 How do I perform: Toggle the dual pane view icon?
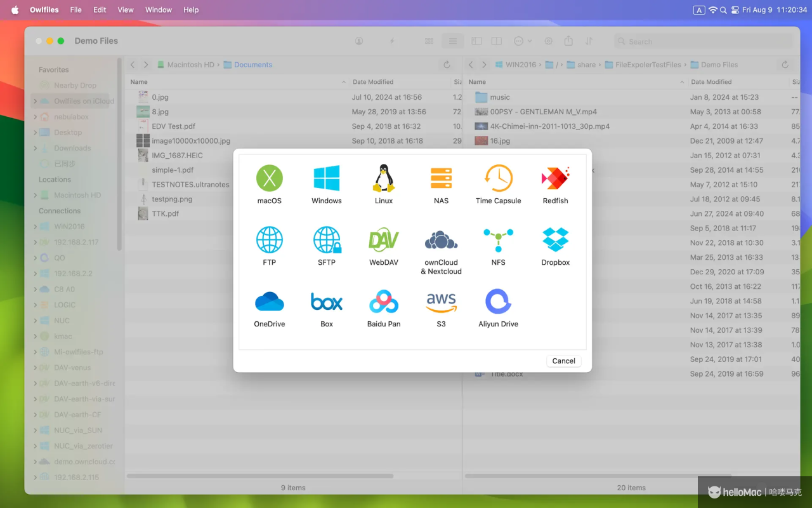tap(497, 41)
